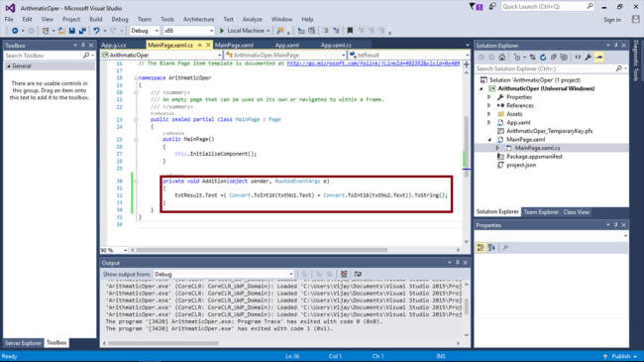Click the New Project toolbar icon
Image resolution: width=644 pixels, height=362 pixels.
point(46,31)
